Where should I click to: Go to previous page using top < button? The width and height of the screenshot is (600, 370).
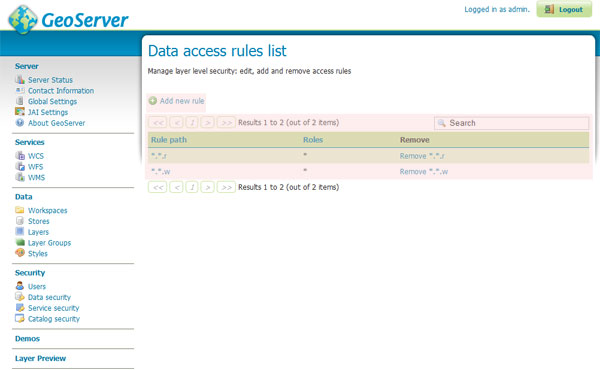pyautogui.click(x=176, y=122)
